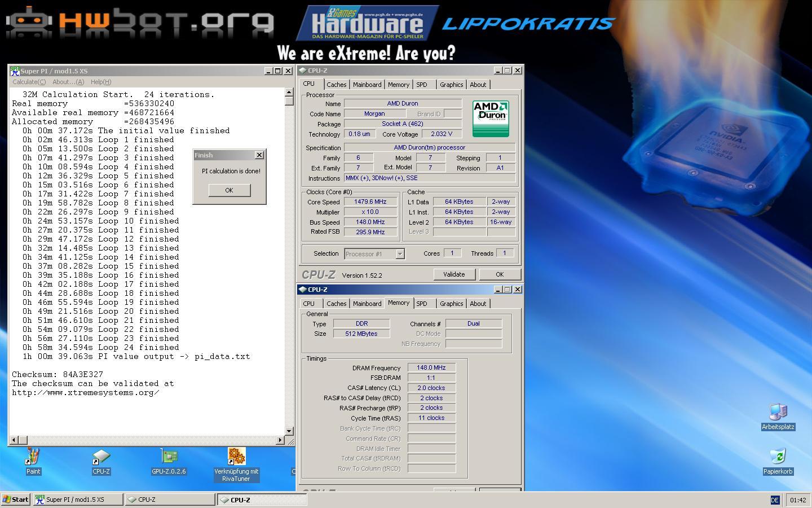The width and height of the screenshot is (812, 508).
Task: Switch to Graphics tab in upper CPU-Z
Action: coord(451,85)
